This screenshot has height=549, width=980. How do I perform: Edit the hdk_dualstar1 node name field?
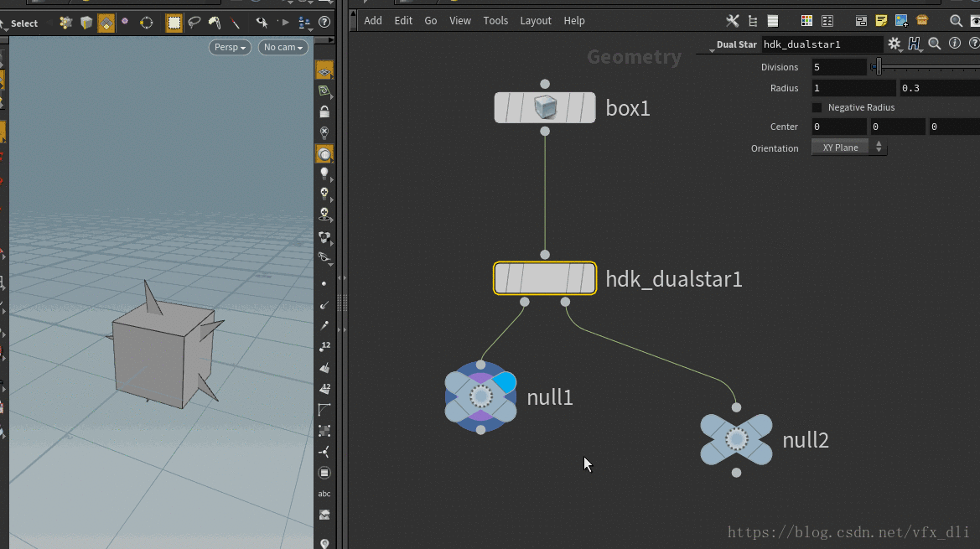(822, 44)
